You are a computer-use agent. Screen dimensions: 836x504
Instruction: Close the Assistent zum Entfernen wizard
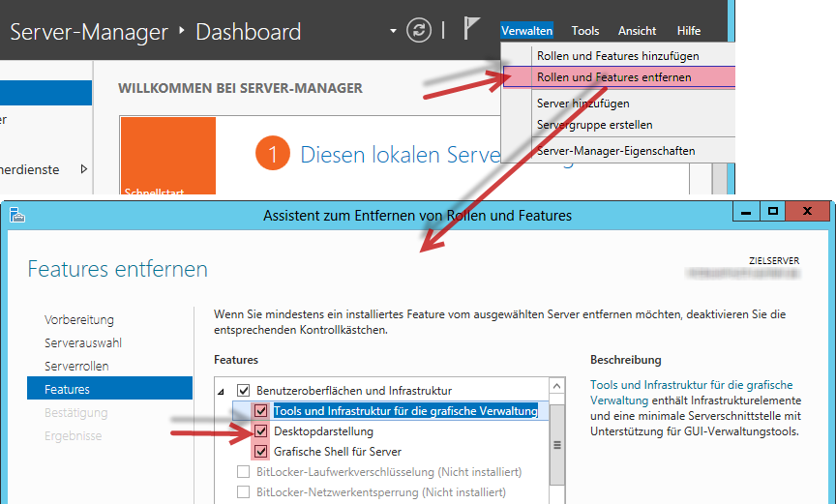[807, 212]
